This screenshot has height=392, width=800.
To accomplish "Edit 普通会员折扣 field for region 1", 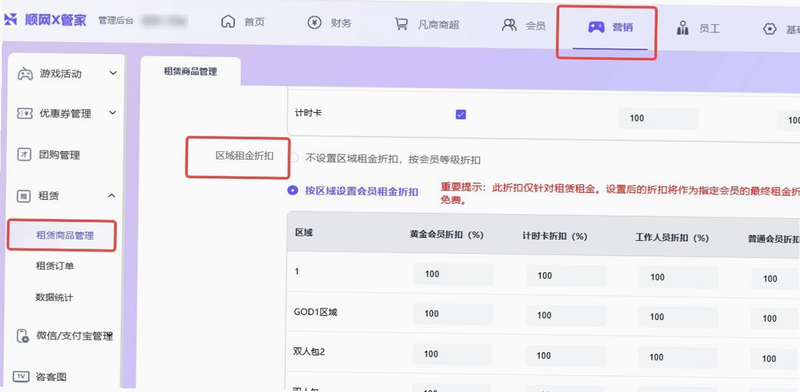I will coord(776,279).
